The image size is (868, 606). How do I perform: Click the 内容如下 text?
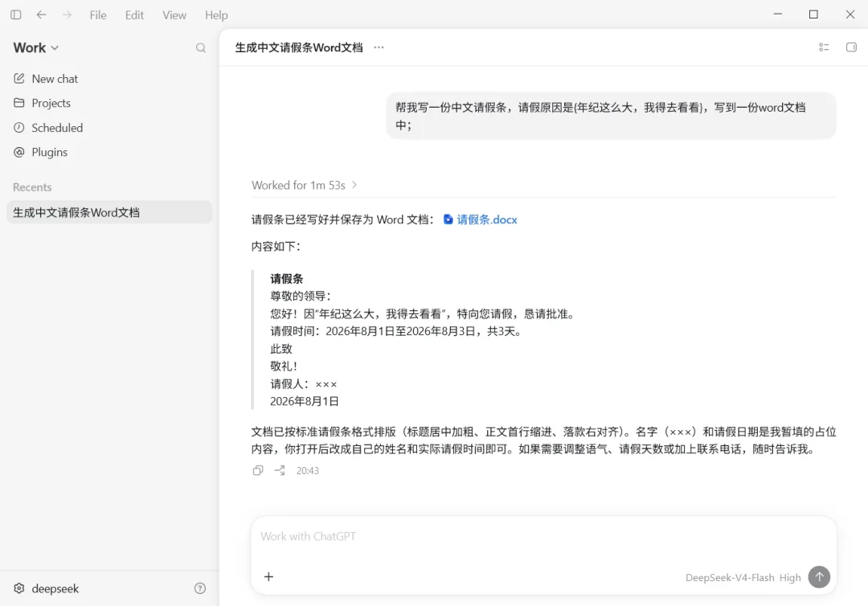[x=276, y=246]
